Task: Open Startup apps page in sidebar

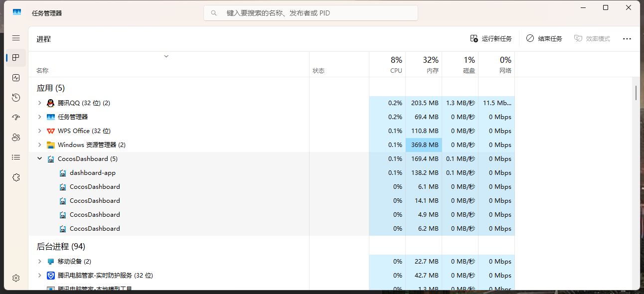Action: pos(16,118)
